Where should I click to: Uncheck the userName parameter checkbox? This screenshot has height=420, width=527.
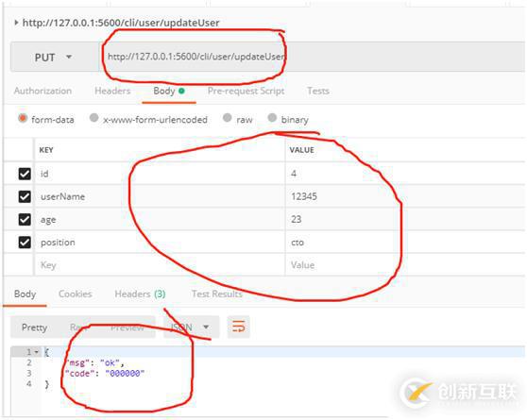[25, 196]
